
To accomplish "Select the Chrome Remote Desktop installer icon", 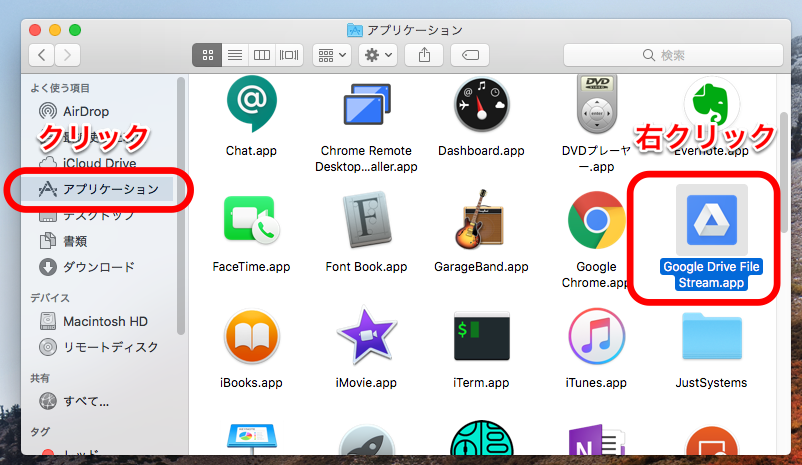I will [366, 105].
